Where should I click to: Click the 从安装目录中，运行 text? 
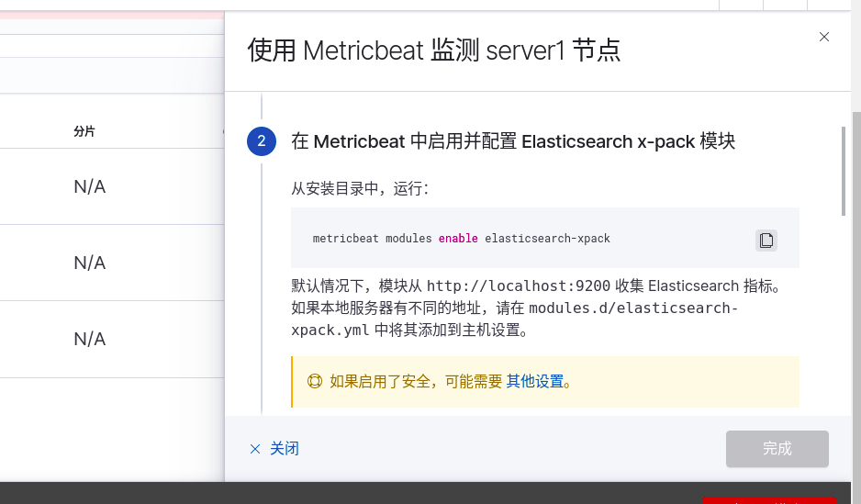coord(360,189)
